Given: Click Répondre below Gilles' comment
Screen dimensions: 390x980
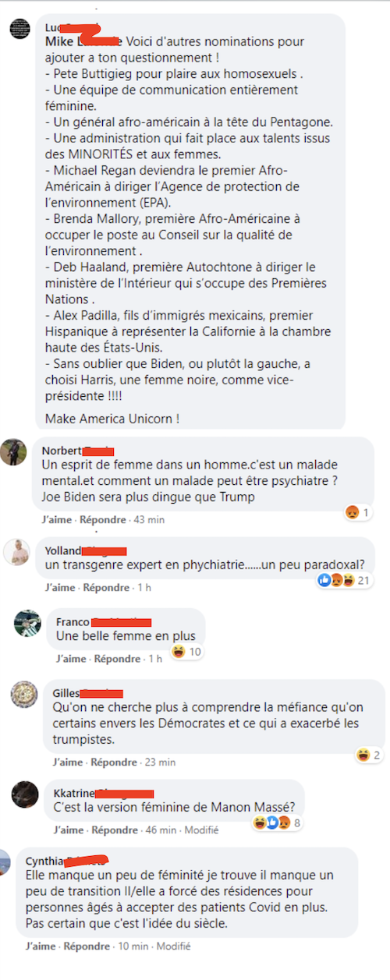Looking at the screenshot, I should [114, 762].
